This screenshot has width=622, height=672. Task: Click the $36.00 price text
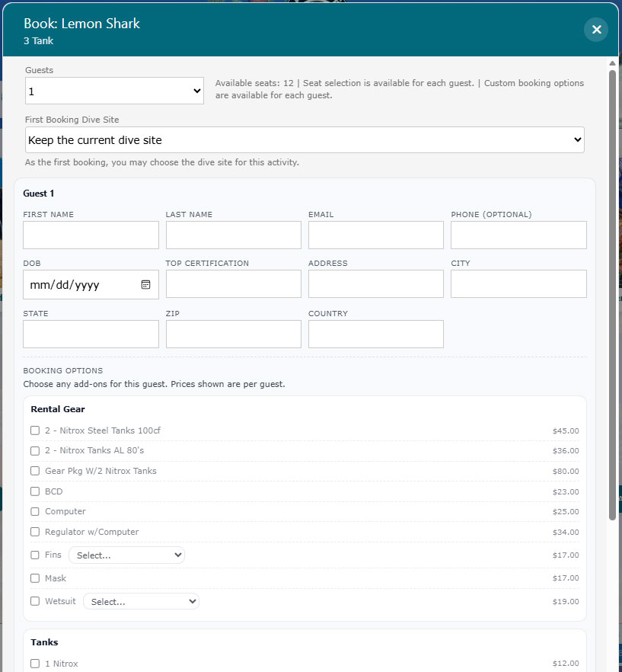coord(566,451)
